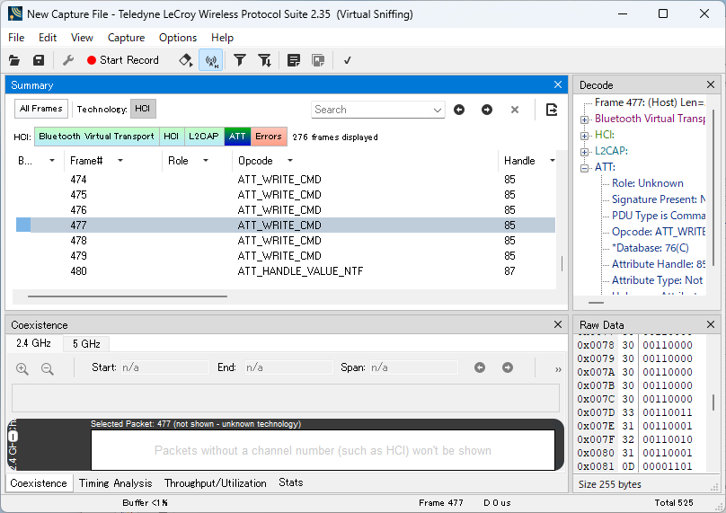
Task: Click the All Frames button
Action: [41, 109]
